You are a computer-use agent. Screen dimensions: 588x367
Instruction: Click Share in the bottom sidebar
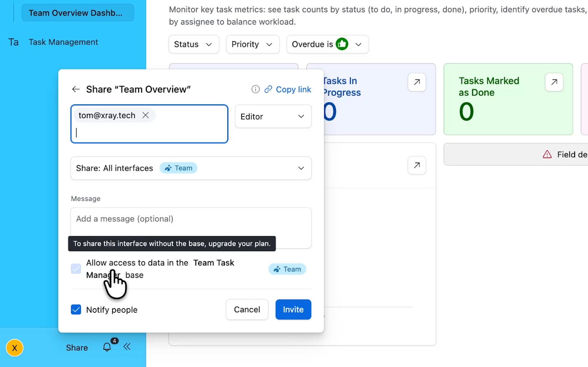(77, 348)
